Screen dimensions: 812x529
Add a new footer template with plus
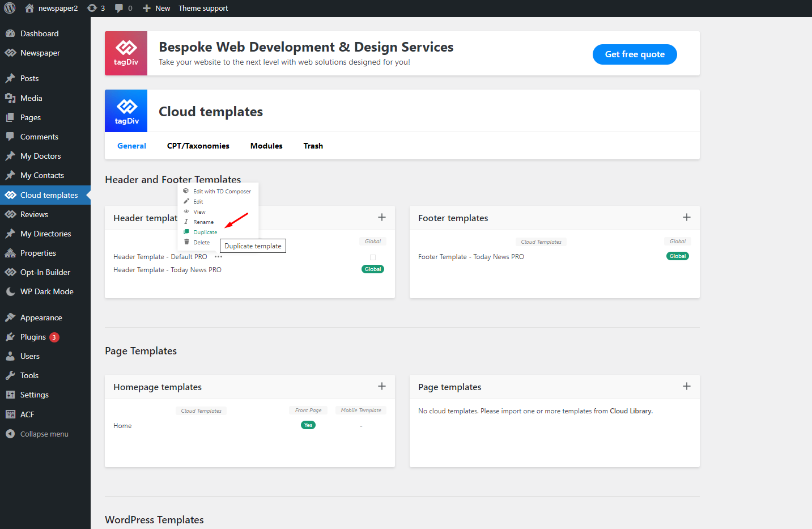pos(687,217)
